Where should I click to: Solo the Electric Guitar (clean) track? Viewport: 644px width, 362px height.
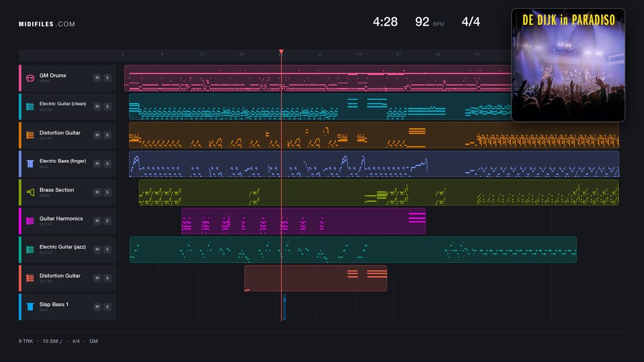point(107,106)
